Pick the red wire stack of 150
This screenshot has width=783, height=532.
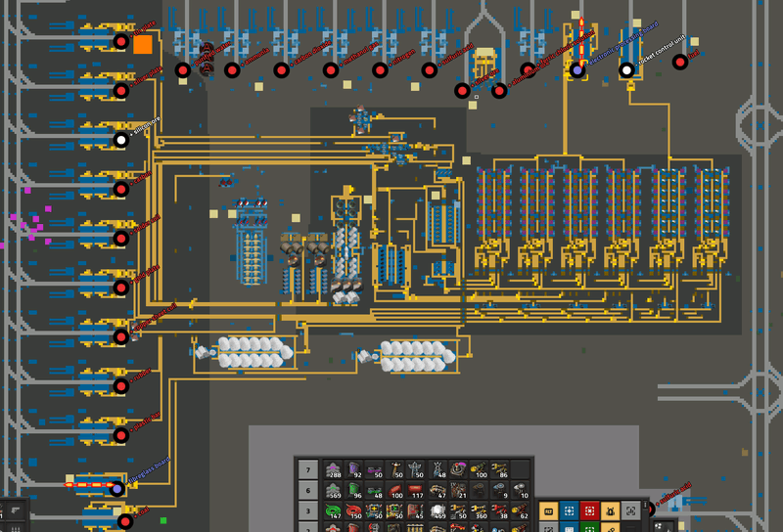coord(353,511)
